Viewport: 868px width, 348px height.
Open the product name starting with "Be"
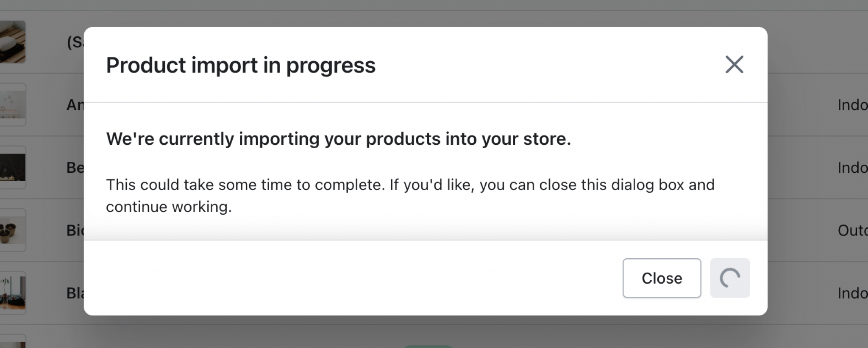75,168
